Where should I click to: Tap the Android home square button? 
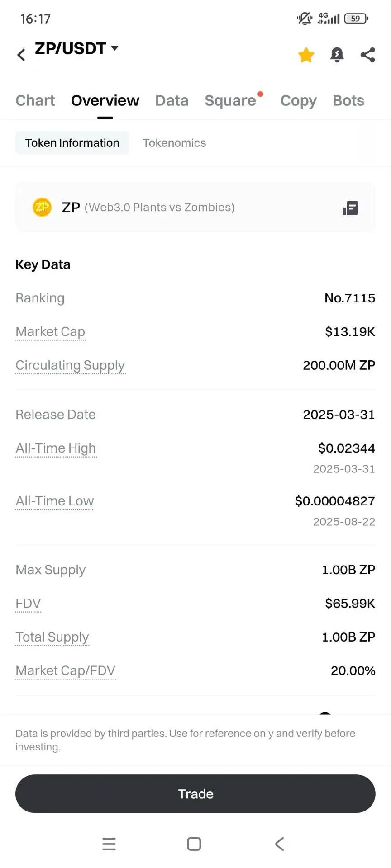click(194, 844)
